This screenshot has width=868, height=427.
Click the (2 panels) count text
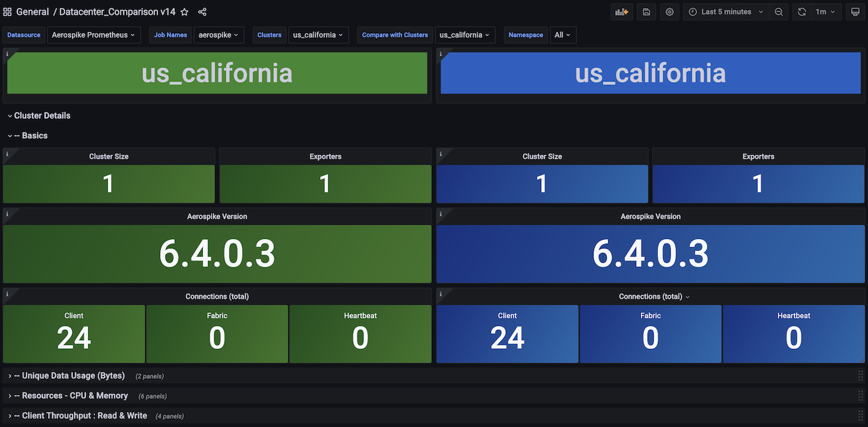(x=149, y=376)
